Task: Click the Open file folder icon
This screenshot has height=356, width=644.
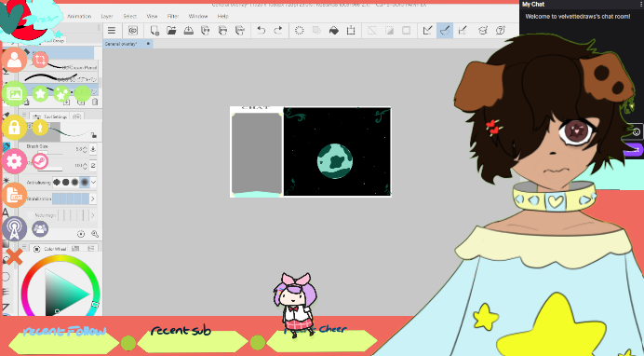Action: point(171,31)
